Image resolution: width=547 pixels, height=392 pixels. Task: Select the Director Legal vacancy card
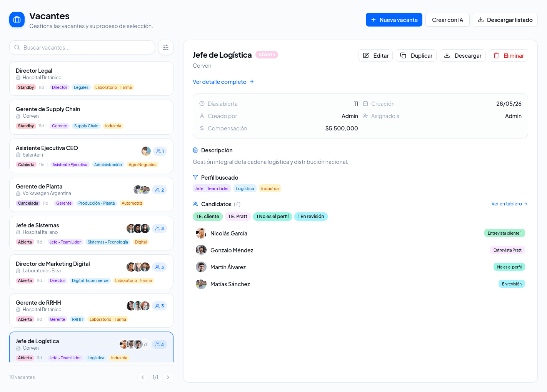pyautogui.click(x=91, y=78)
